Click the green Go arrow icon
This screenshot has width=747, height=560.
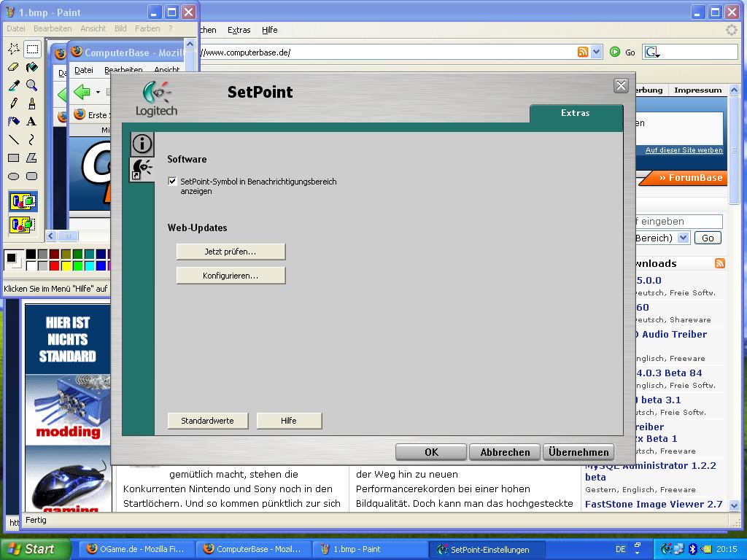(x=615, y=52)
